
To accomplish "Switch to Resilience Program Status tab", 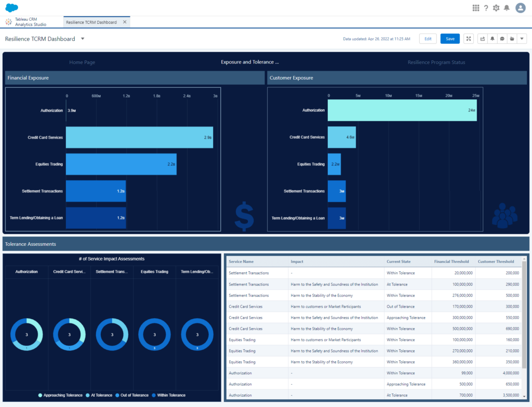I will coord(436,62).
